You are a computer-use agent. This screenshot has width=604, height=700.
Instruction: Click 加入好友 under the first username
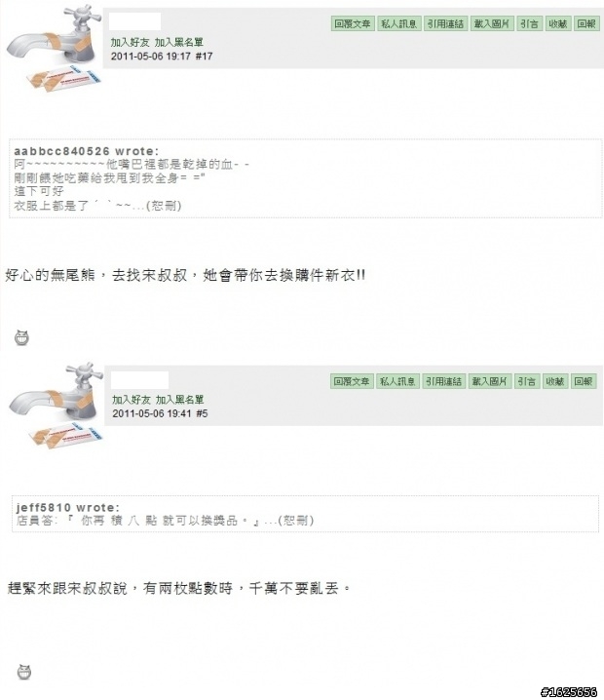[130, 43]
